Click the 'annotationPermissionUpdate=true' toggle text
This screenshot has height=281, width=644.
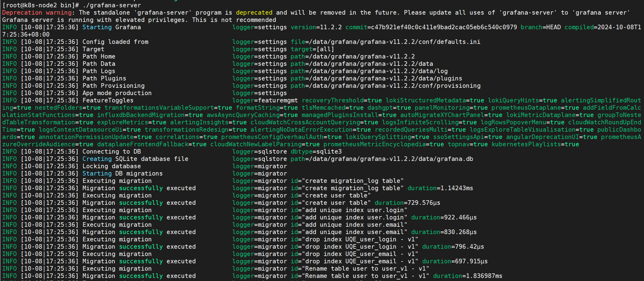click(95, 137)
